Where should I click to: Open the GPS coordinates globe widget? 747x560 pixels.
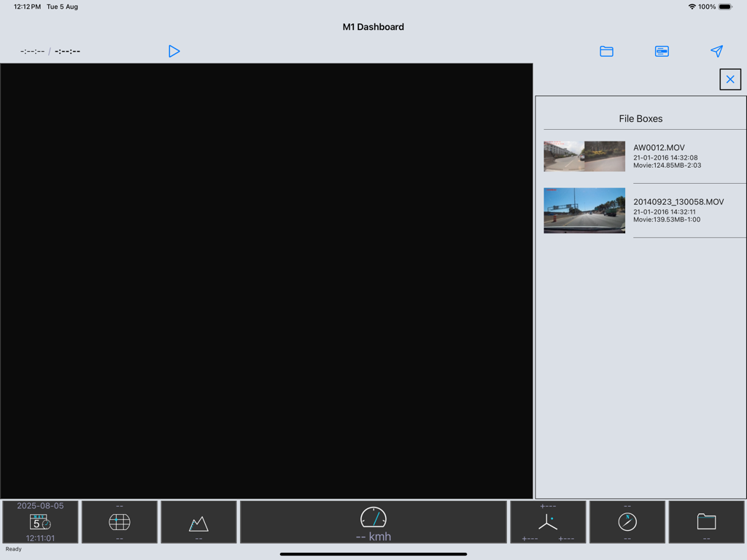(x=119, y=521)
